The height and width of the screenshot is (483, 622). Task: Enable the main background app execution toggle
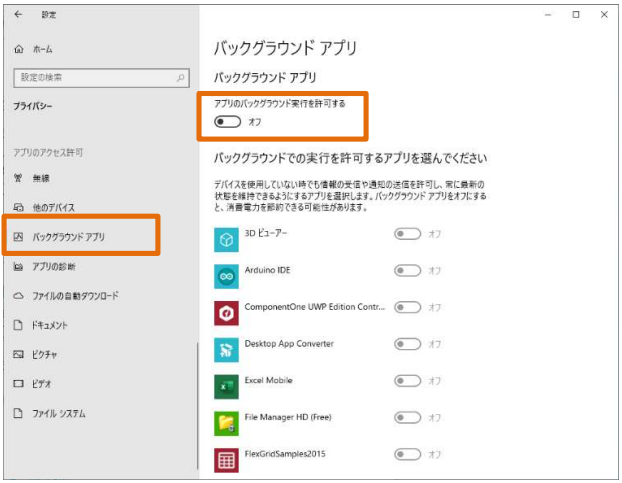[x=227, y=121]
